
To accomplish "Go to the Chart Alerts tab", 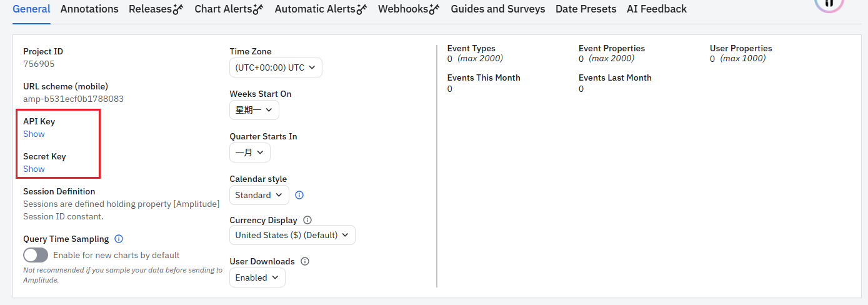I will coord(229,9).
